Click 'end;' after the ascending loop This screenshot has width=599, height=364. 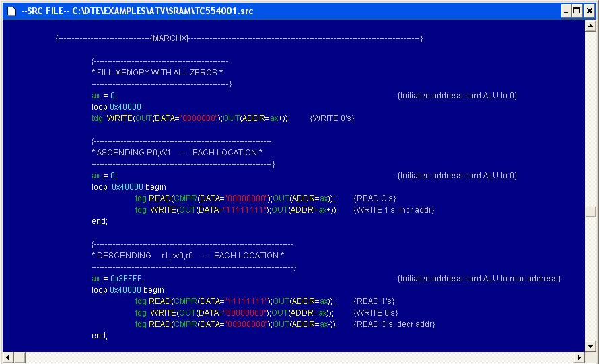(x=100, y=221)
